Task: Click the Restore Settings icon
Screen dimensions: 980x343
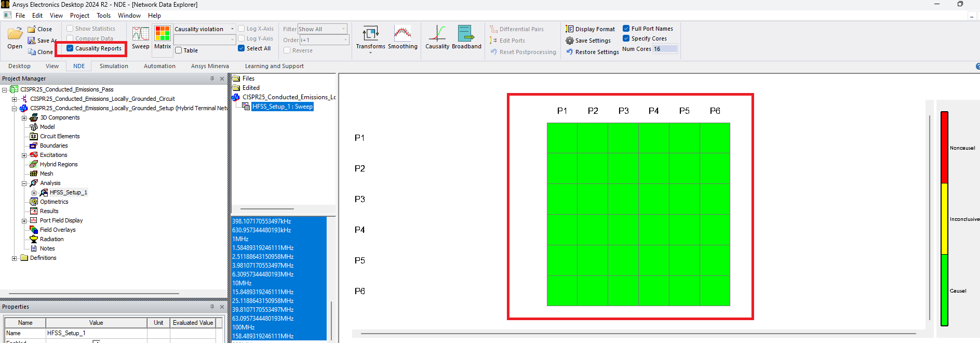Action: [x=570, y=52]
